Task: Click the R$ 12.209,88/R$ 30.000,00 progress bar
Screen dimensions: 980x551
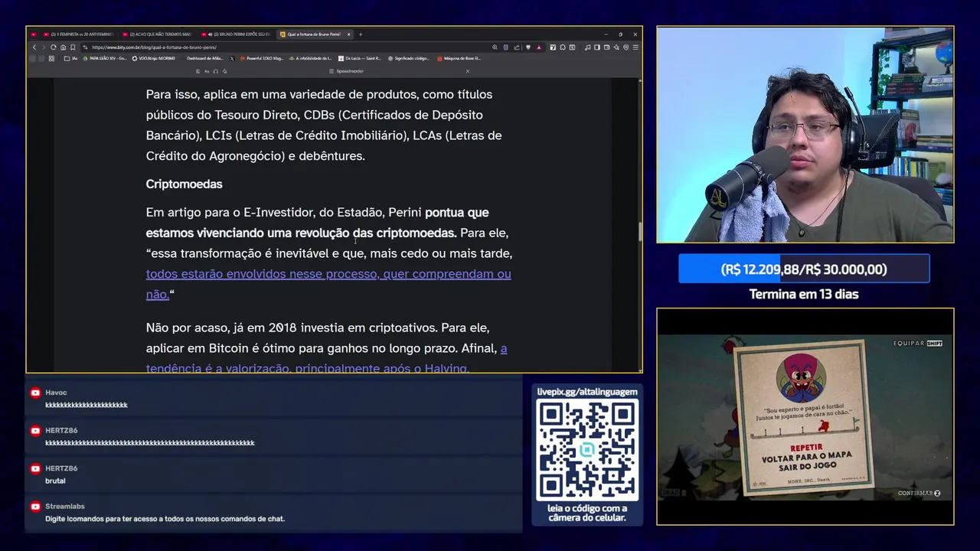Action: tap(804, 269)
